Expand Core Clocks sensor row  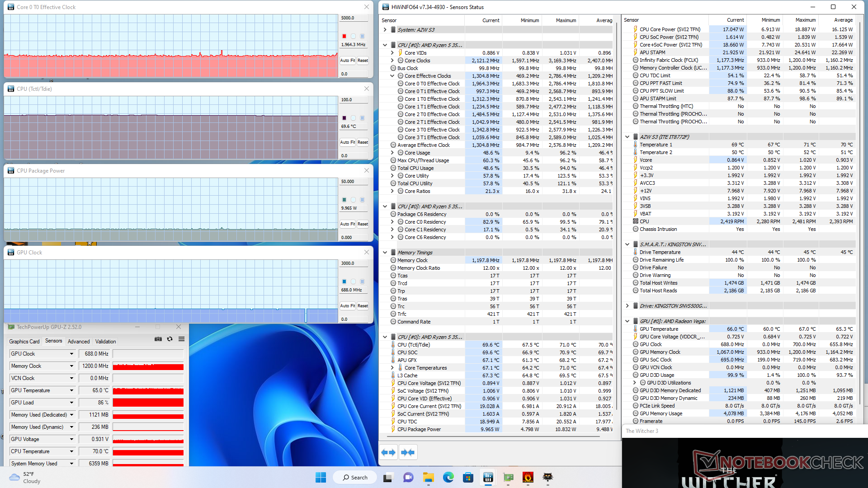392,61
